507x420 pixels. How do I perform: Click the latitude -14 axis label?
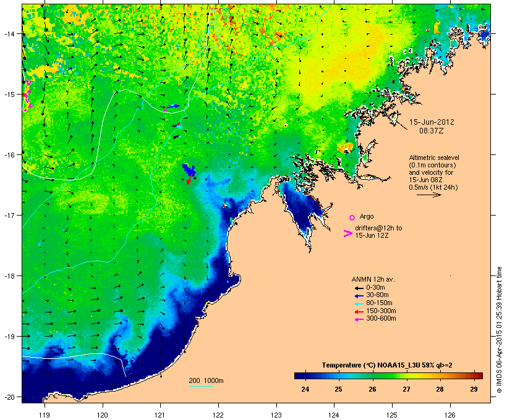click(x=9, y=33)
